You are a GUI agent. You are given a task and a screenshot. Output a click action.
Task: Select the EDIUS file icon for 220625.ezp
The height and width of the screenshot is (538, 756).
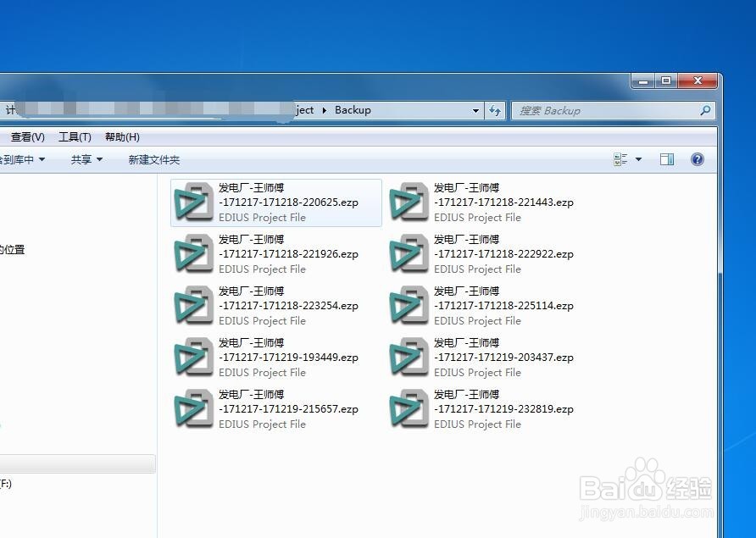pos(194,202)
